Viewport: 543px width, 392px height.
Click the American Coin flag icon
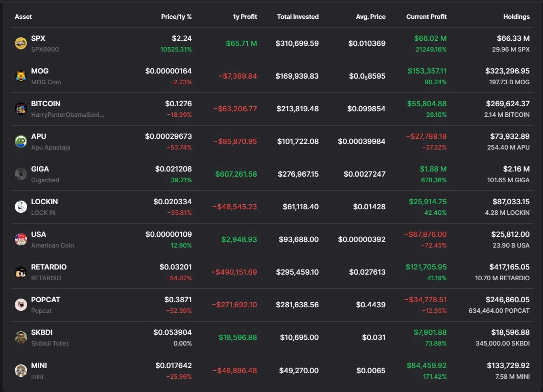pyautogui.click(x=21, y=239)
